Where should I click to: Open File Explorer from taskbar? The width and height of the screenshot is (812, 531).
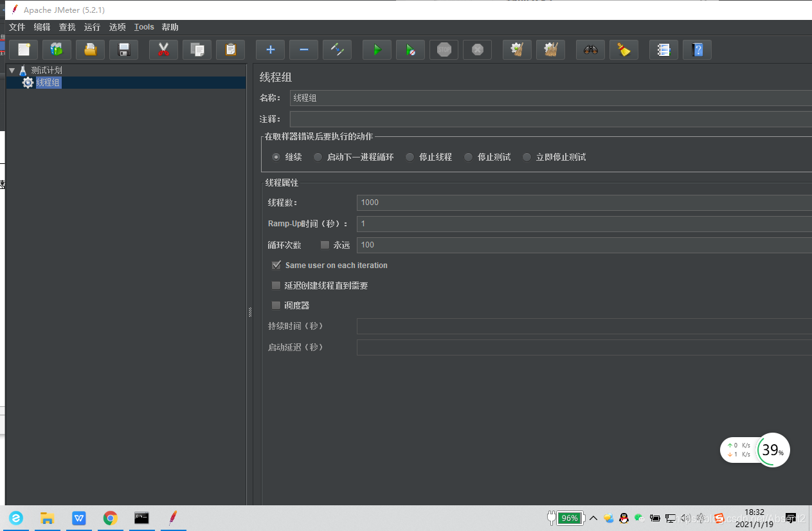[x=47, y=518]
